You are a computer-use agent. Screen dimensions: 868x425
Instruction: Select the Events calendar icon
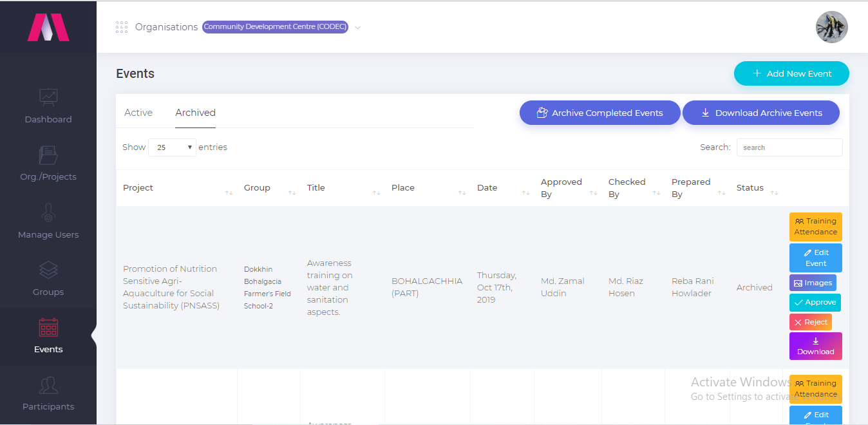pyautogui.click(x=48, y=327)
